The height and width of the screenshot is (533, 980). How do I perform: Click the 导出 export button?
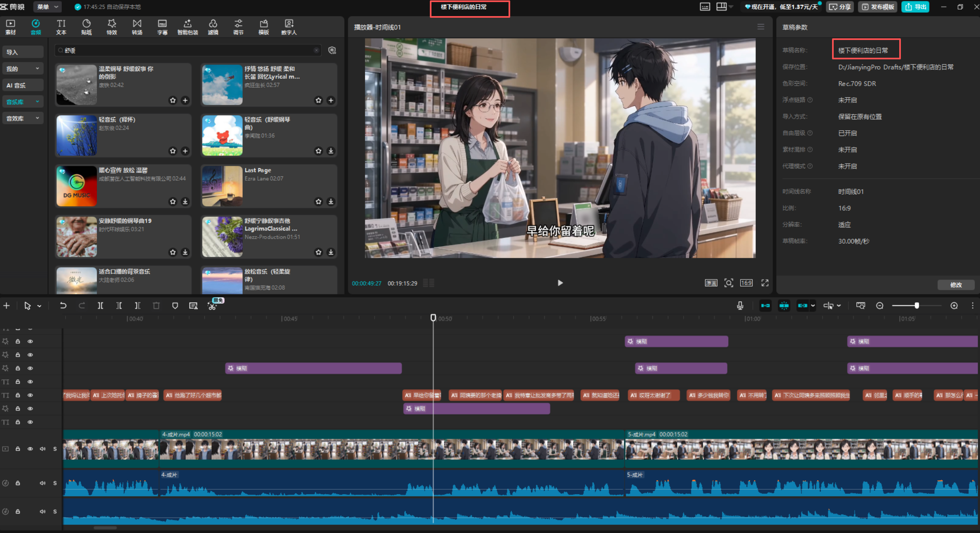point(915,7)
